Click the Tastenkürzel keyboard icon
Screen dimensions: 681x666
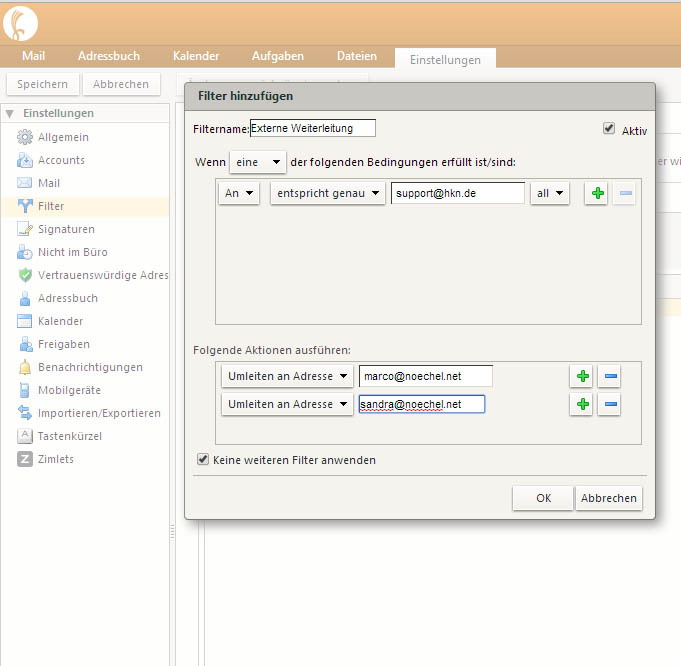point(25,436)
